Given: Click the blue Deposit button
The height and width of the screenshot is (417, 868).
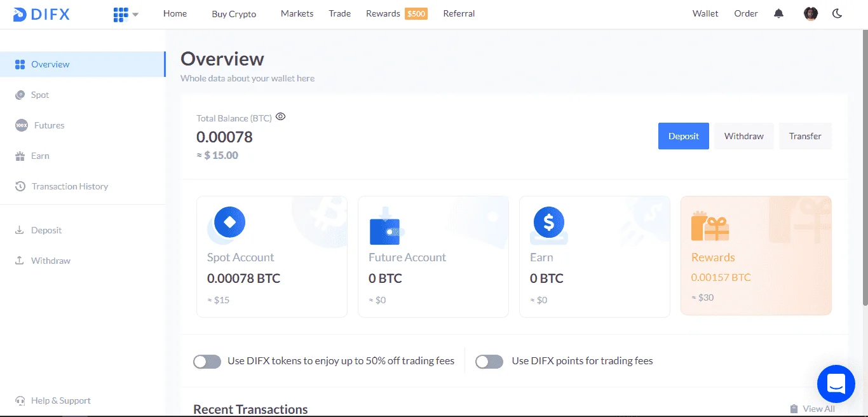Looking at the screenshot, I should click(x=684, y=136).
